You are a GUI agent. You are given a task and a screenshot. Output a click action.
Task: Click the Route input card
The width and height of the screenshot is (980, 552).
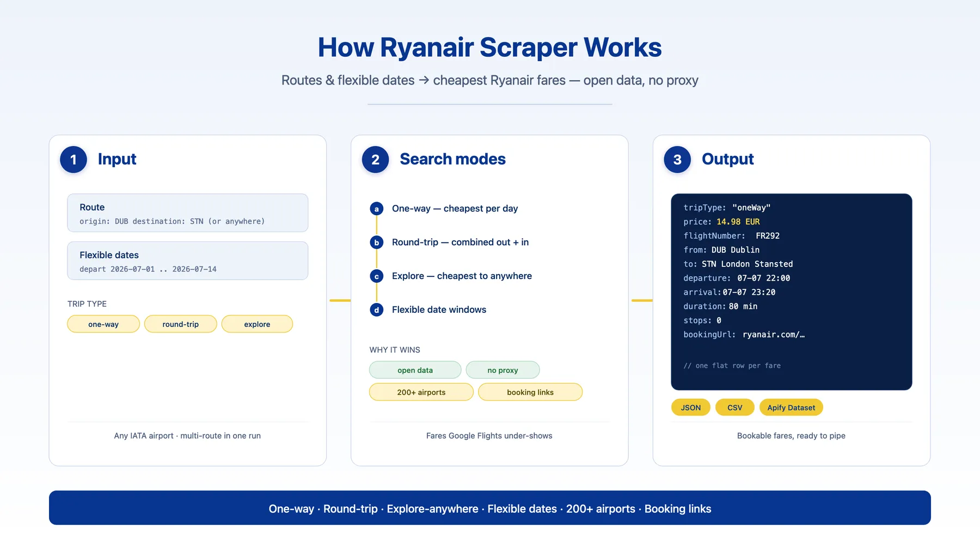[188, 213]
